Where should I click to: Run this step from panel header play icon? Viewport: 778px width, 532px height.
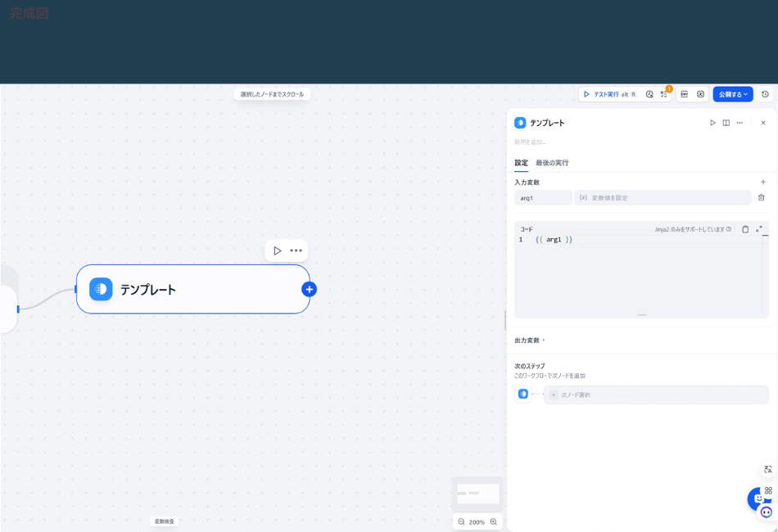pyautogui.click(x=712, y=123)
